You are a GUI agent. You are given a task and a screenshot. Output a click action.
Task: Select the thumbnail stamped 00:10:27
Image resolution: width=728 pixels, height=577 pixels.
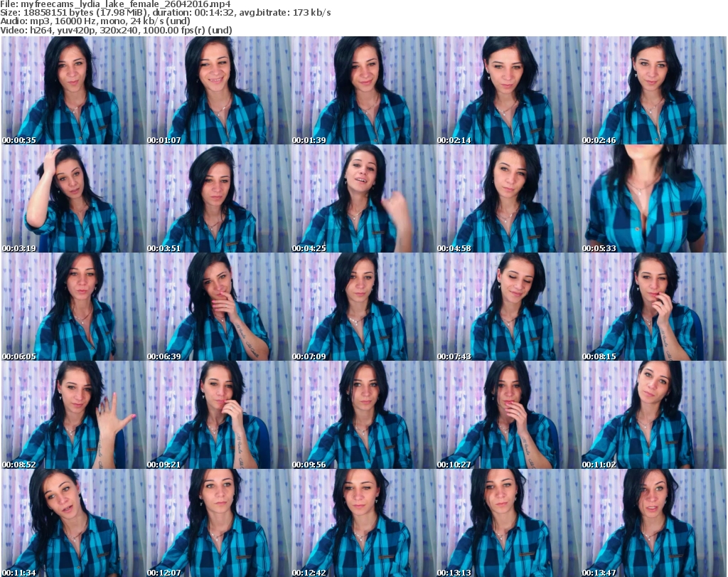pos(508,415)
